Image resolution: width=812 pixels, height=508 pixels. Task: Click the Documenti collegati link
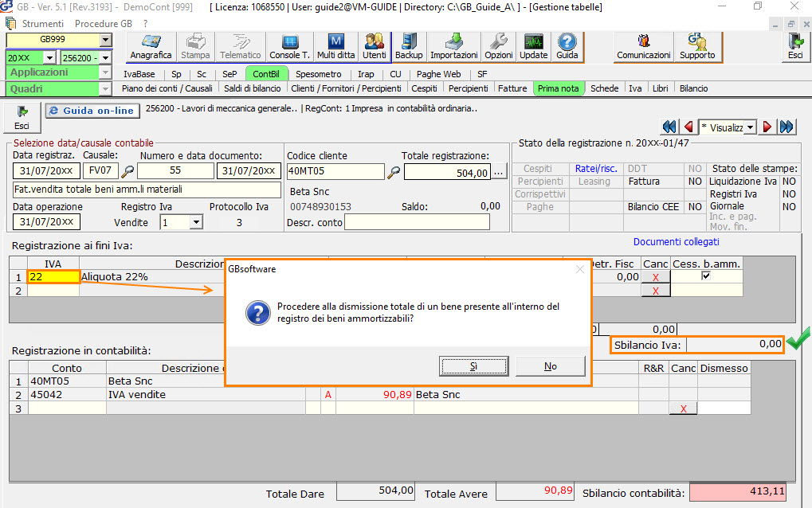[676, 241]
